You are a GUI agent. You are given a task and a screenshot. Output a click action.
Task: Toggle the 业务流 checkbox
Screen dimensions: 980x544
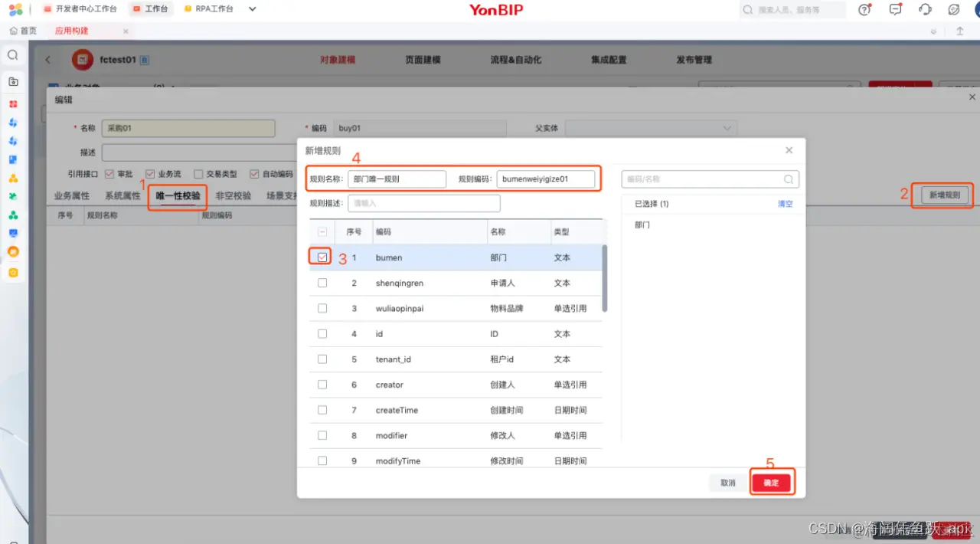coord(150,174)
